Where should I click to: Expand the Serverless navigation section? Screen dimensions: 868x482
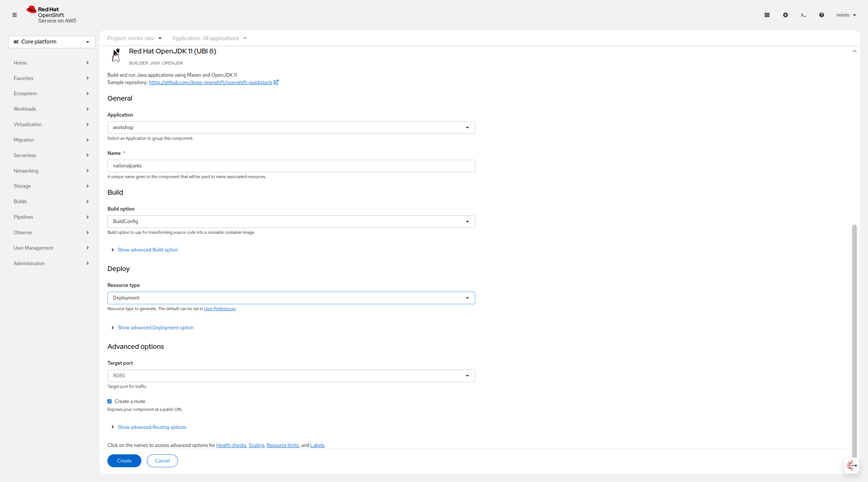click(x=51, y=156)
